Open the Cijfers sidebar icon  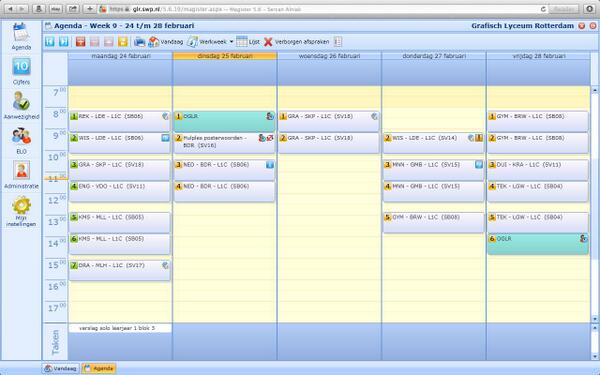tap(21, 67)
